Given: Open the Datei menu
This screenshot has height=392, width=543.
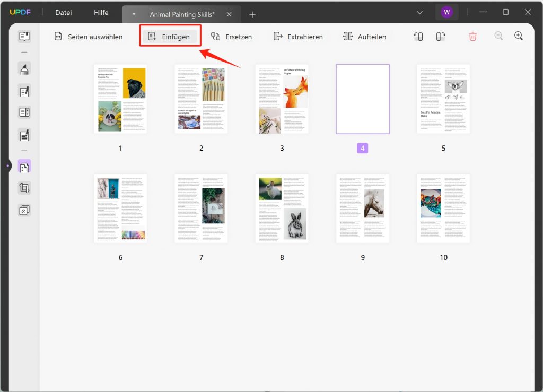Looking at the screenshot, I should point(64,13).
